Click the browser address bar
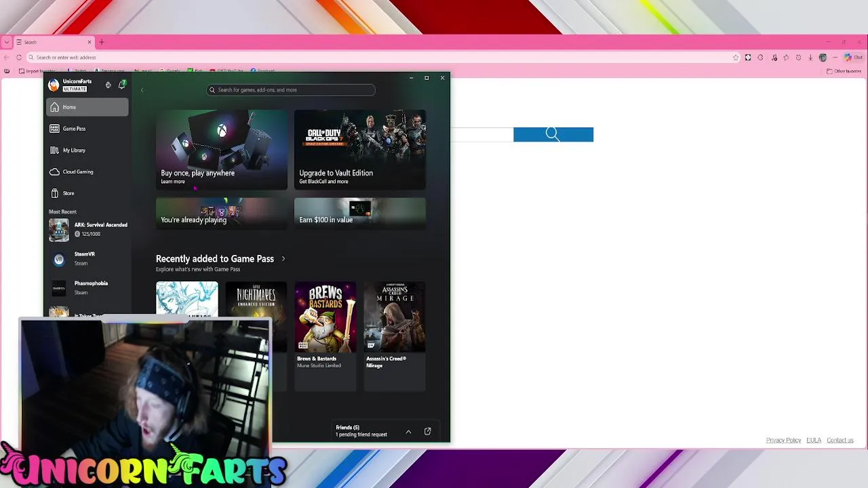The height and width of the screenshot is (488, 868). (383, 58)
